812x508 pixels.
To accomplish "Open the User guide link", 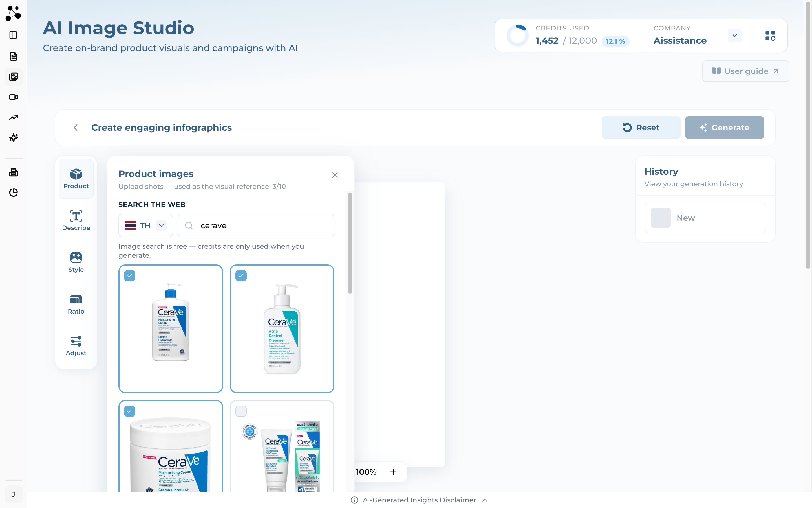I will tap(745, 71).
